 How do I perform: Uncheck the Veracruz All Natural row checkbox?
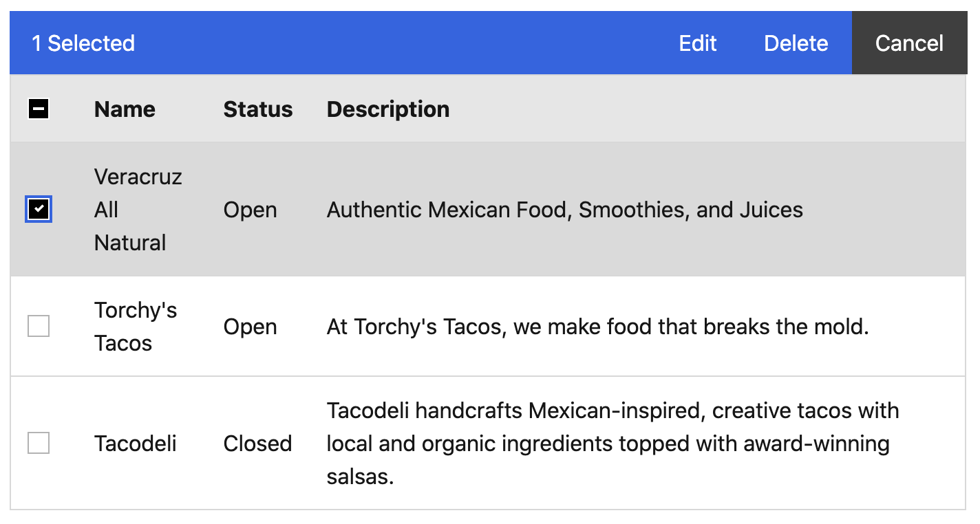(x=39, y=209)
